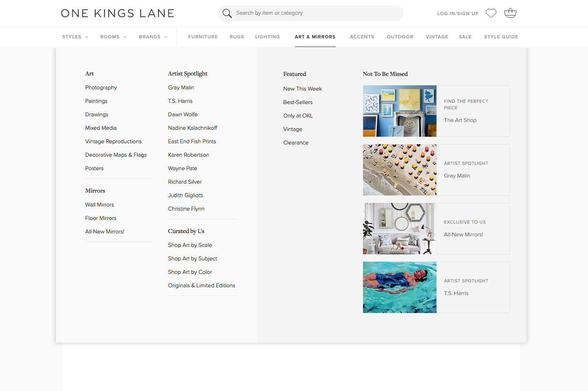Click Log In/Sign Up link

pyautogui.click(x=458, y=13)
